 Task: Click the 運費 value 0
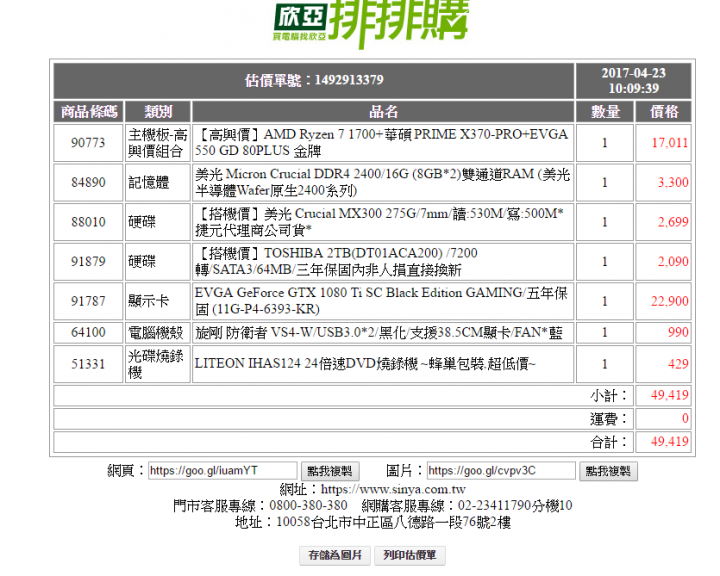(x=685, y=418)
